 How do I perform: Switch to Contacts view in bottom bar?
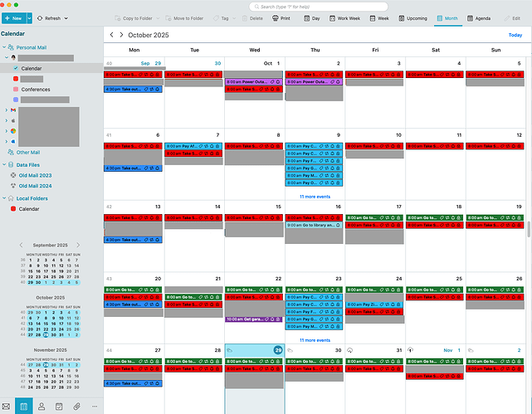[x=41, y=407]
